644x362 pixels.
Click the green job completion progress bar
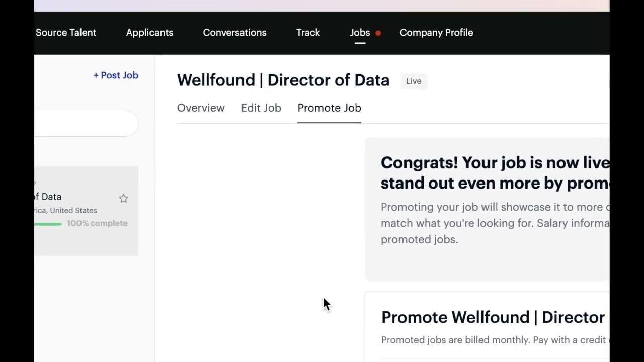48,224
